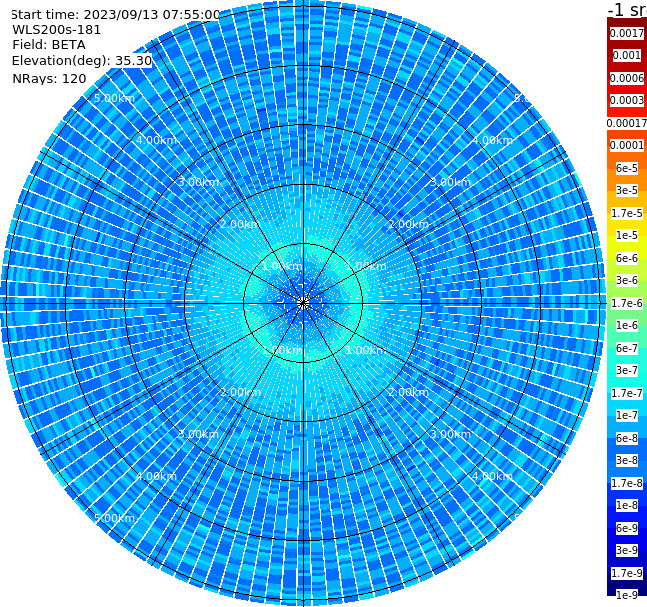Click the 6e-6 colorbar label
The height and width of the screenshot is (607, 647).
(x=627, y=258)
